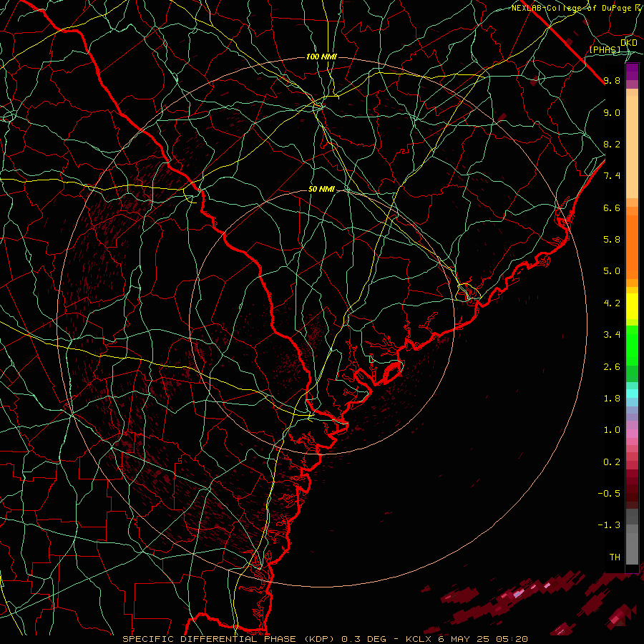Click the 50 NMI range ring label
This screenshot has height=644, width=644.
321,190
